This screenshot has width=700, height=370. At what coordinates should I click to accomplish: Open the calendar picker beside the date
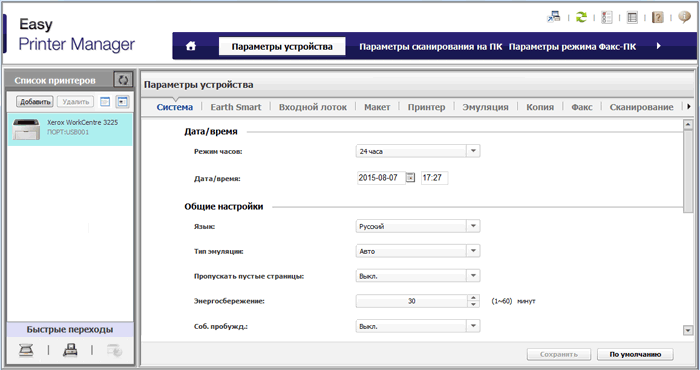(410, 178)
